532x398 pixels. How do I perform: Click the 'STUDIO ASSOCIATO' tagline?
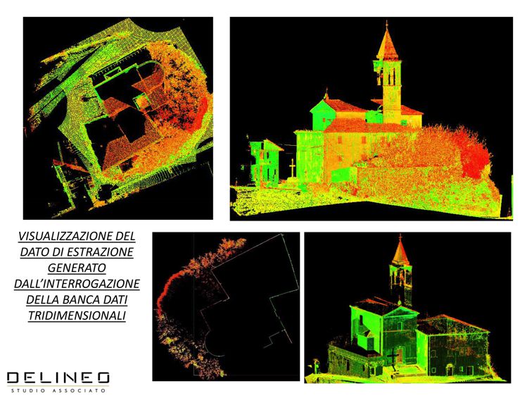[58, 390]
